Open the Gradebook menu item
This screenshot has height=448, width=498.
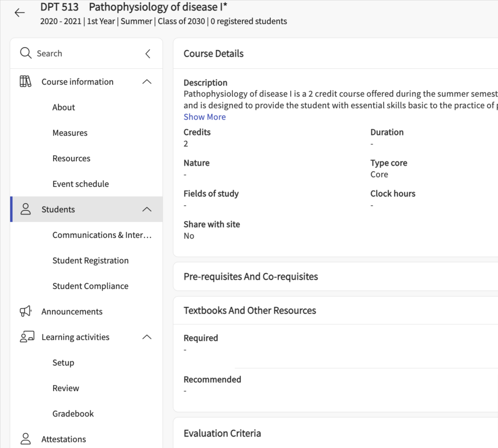(73, 414)
